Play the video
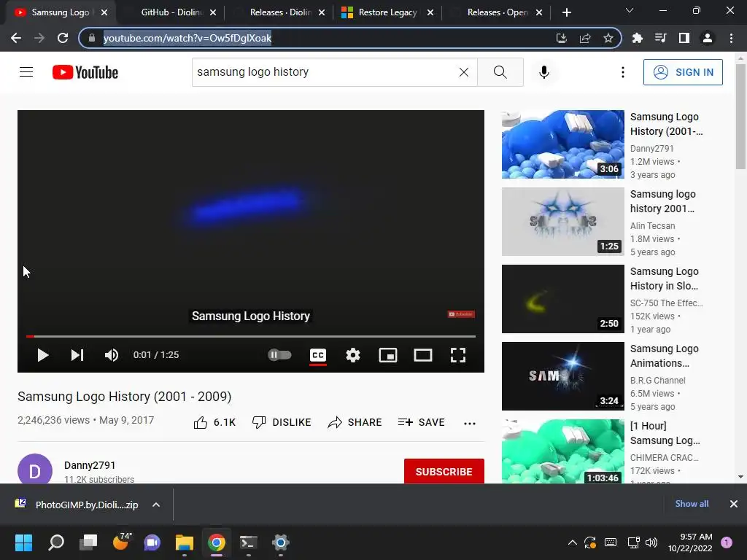This screenshot has width=747, height=560. tap(43, 355)
